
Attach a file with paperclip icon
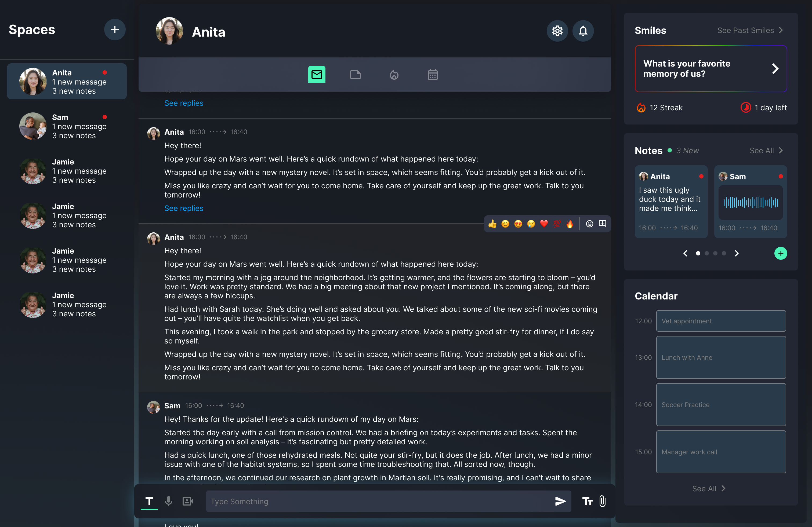[x=602, y=501]
